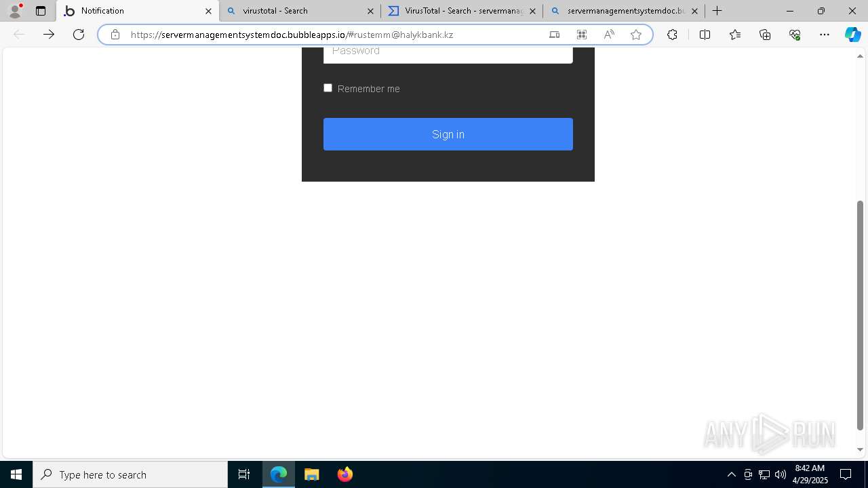
Task: Open the browser profile icon
Action: click(x=15, y=11)
